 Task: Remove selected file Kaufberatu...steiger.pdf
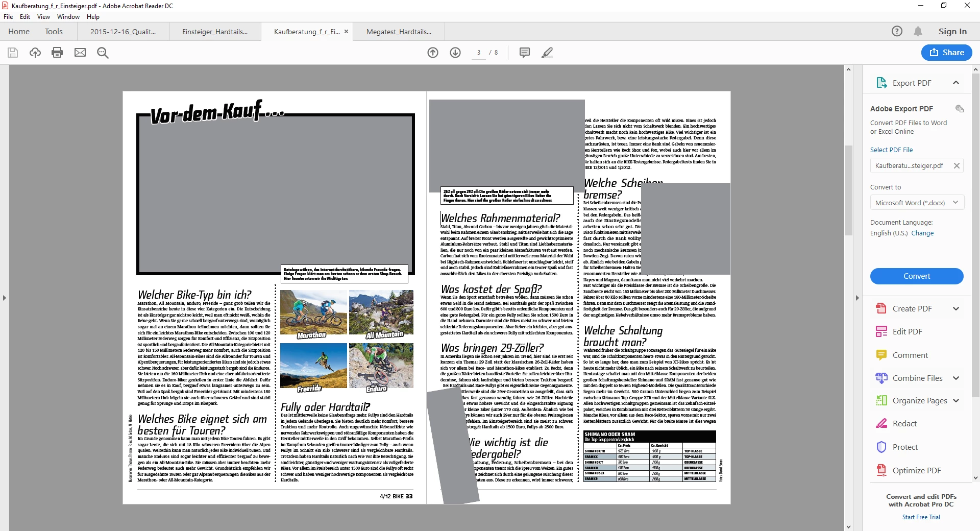pos(957,165)
